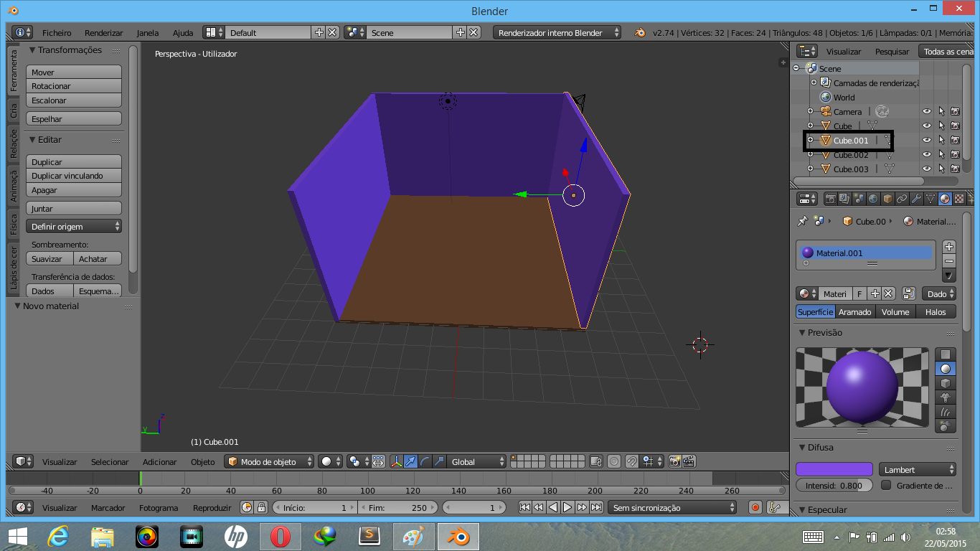
Task: Open the timeline Marcador menu
Action: pos(108,508)
